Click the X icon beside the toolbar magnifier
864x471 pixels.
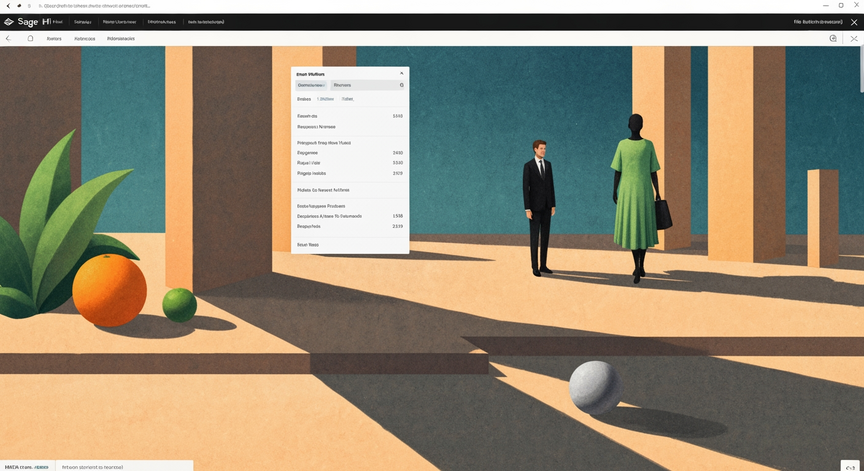click(x=854, y=39)
